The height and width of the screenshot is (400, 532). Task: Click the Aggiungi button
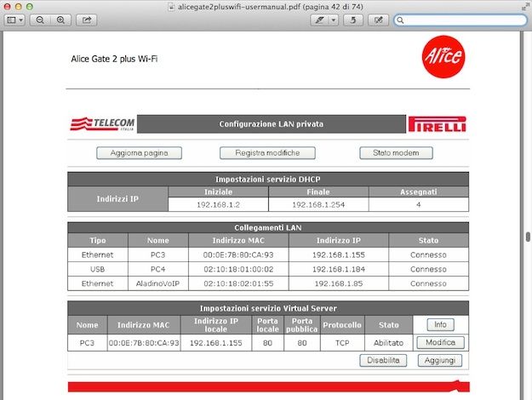(x=440, y=360)
